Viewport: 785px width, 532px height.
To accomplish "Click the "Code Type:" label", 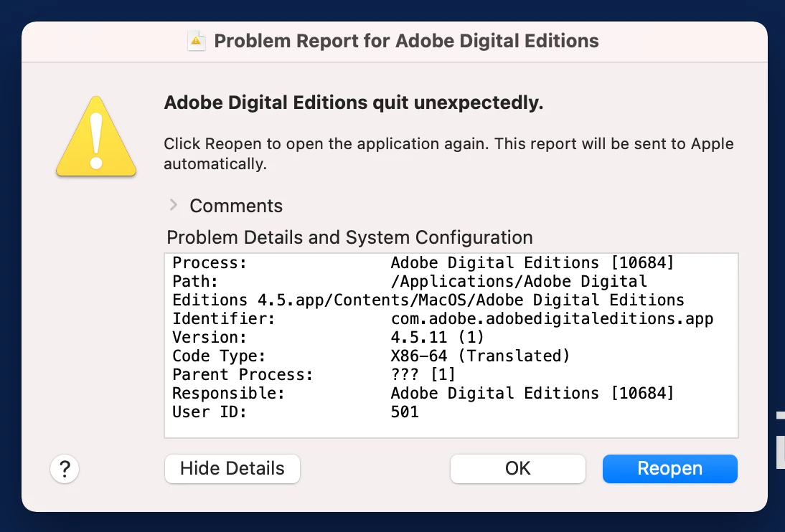I will click(x=219, y=356).
